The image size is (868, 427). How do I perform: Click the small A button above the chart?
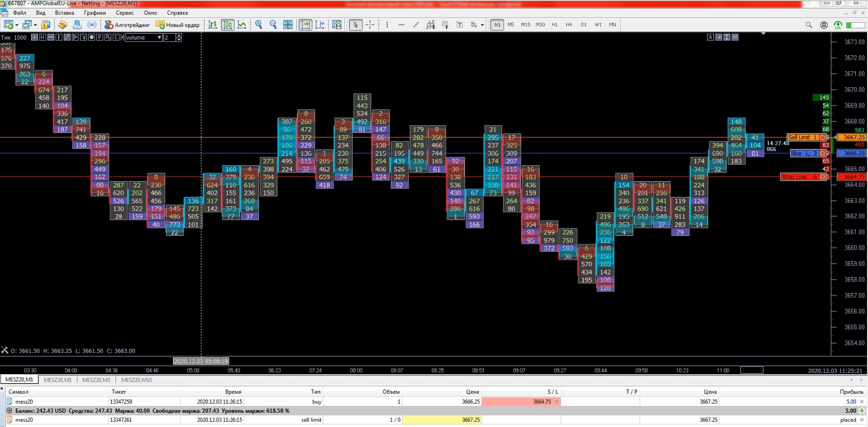pos(710,37)
